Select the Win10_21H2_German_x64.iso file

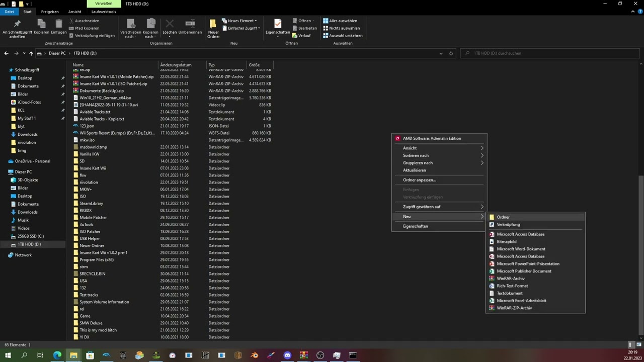(105, 98)
